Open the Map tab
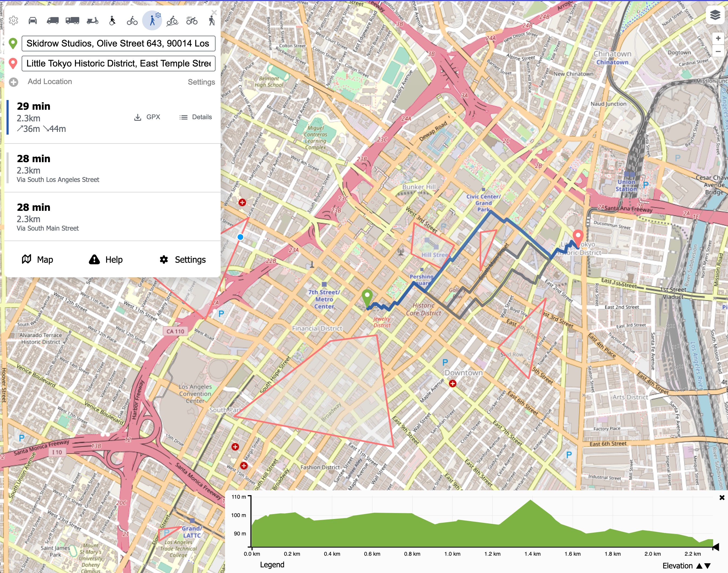This screenshot has width=728, height=573. [x=38, y=259]
